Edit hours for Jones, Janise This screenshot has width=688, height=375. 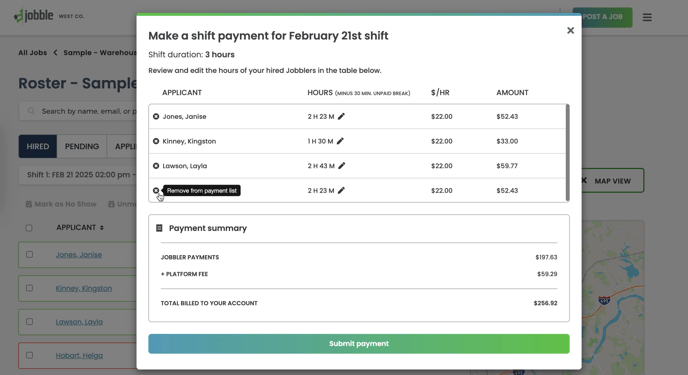pyautogui.click(x=341, y=116)
